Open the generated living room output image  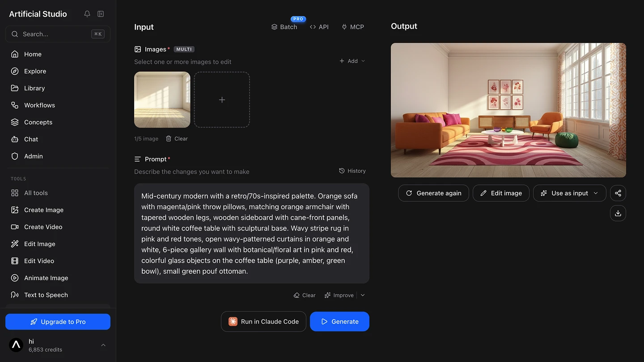coord(508,110)
